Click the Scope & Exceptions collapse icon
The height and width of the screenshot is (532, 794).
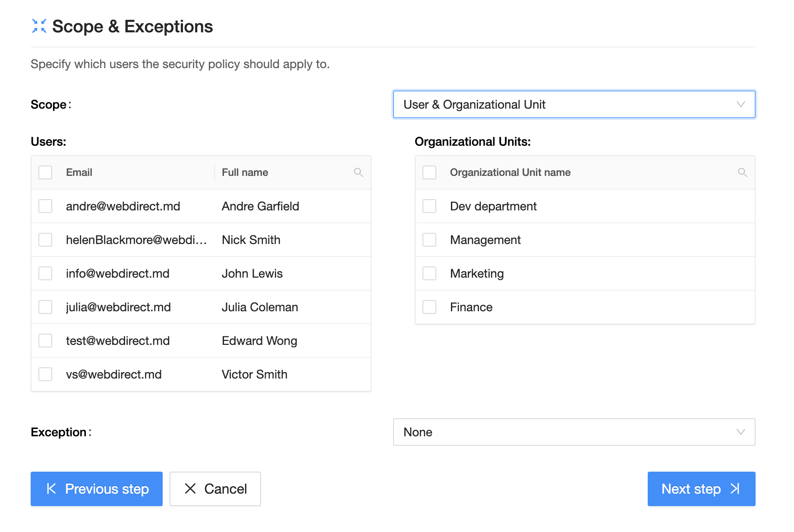pyautogui.click(x=39, y=26)
